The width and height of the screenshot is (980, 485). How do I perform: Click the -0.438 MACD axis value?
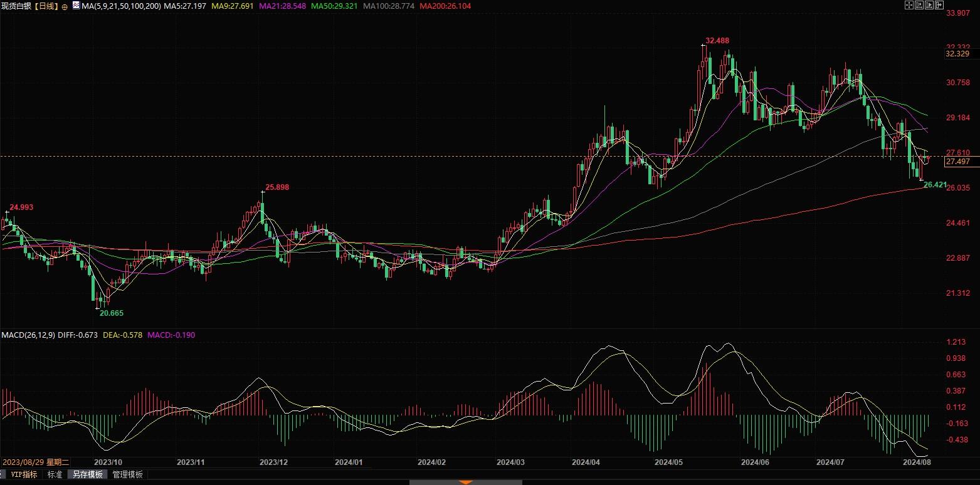[x=956, y=440]
